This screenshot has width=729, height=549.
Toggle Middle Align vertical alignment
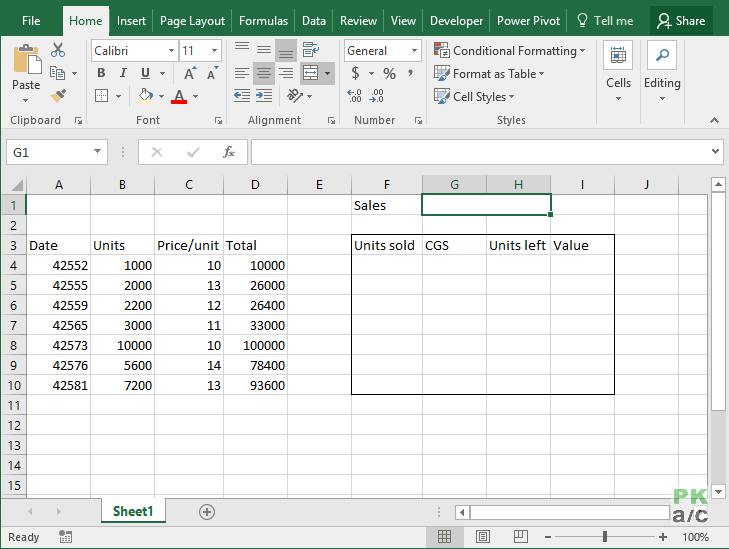point(264,50)
